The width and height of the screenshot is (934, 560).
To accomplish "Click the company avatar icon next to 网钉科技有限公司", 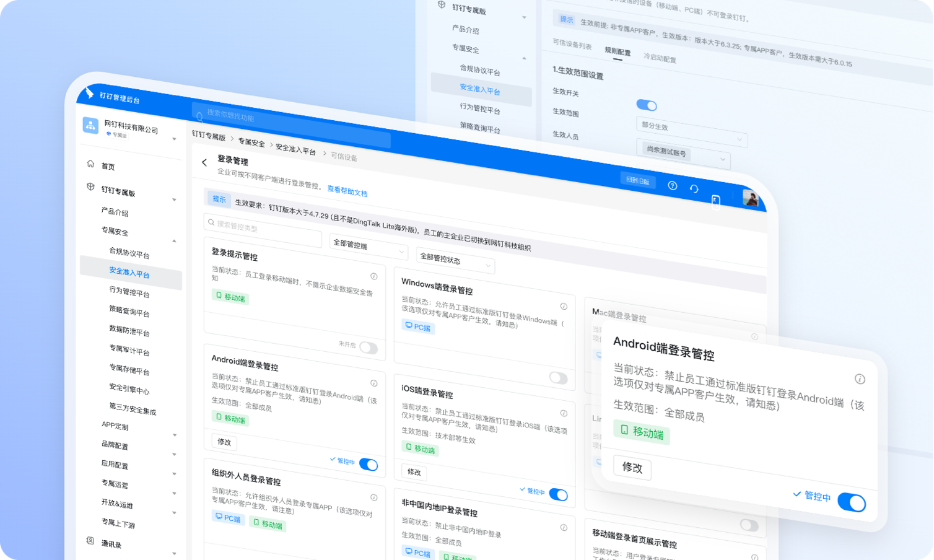I will (90, 125).
